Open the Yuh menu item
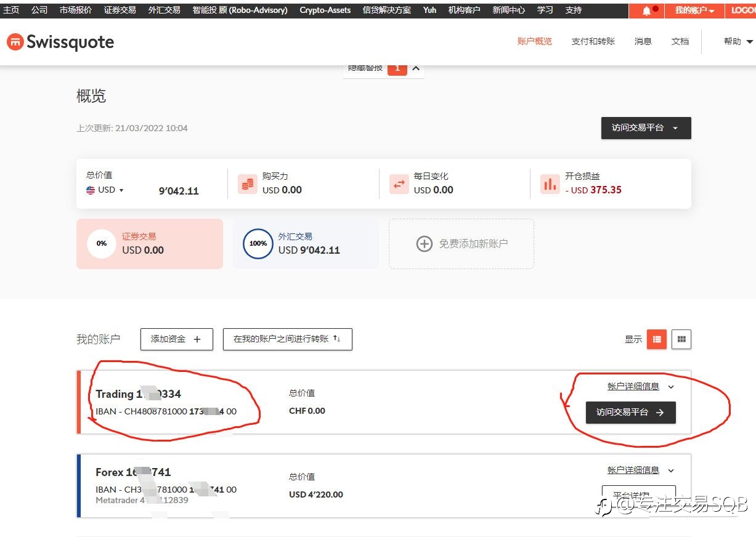The width and height of the screenshot is (756, 537). (x=429, y=10)
